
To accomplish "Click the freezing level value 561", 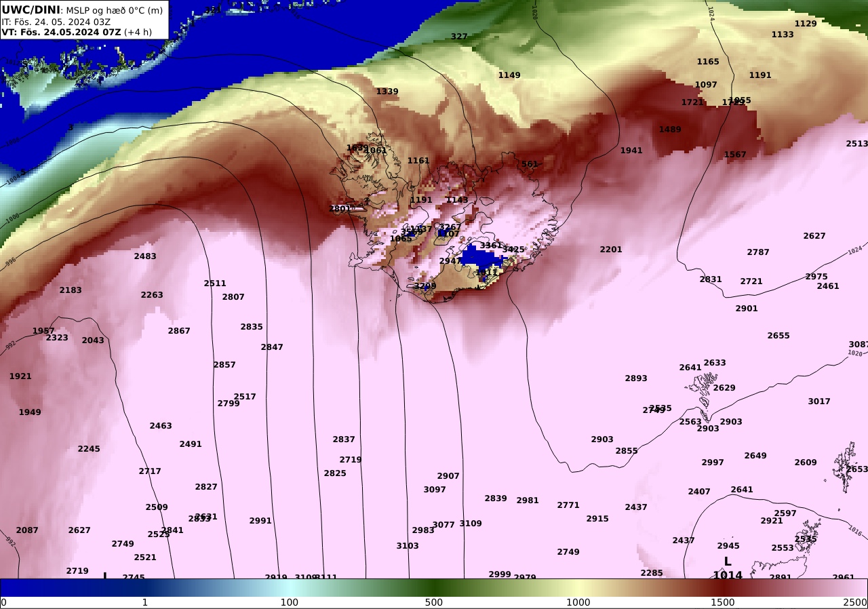I will click(x=530, y=164).
